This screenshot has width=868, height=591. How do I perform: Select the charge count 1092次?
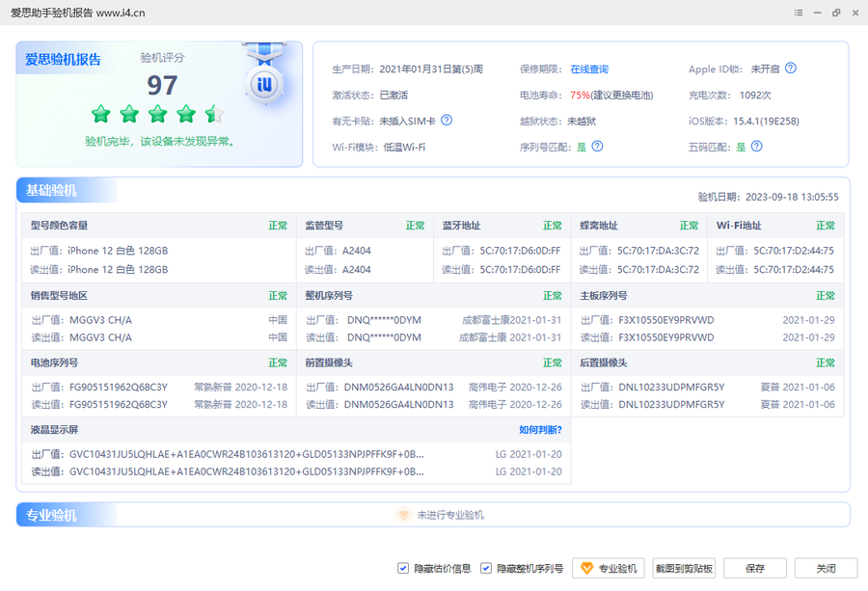point(755,95)
